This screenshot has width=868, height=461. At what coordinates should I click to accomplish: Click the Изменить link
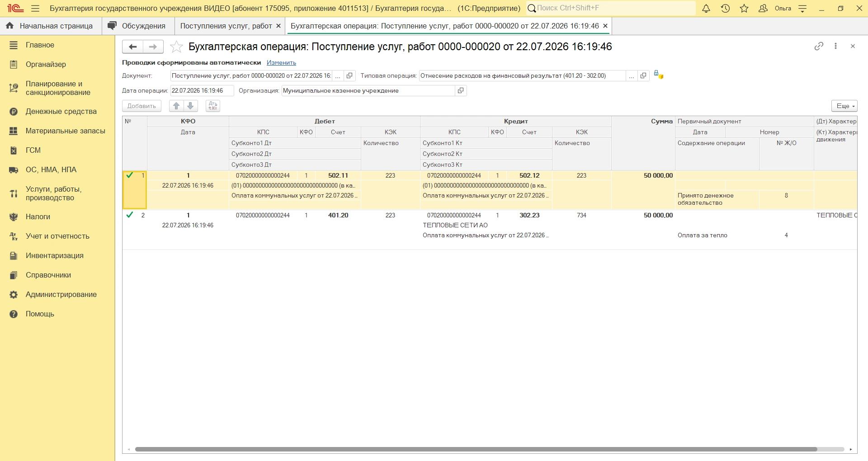tap(281, 63)
